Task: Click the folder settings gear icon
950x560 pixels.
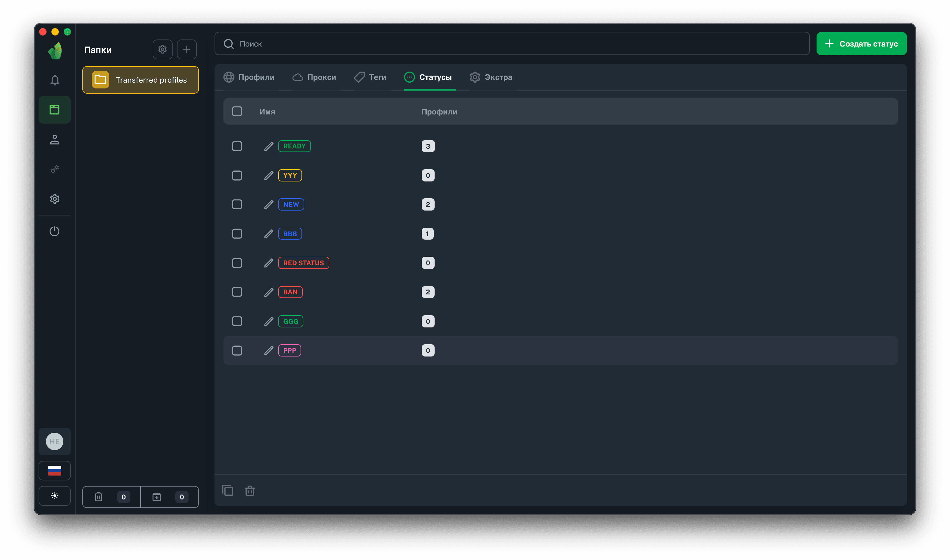Action: (x=162, y=50)
